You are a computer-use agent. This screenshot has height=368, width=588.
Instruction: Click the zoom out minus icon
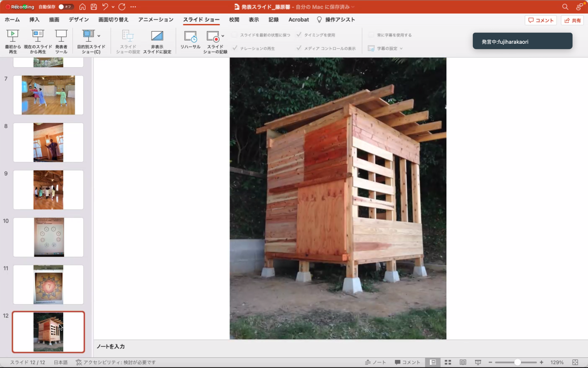pos(491,362)
